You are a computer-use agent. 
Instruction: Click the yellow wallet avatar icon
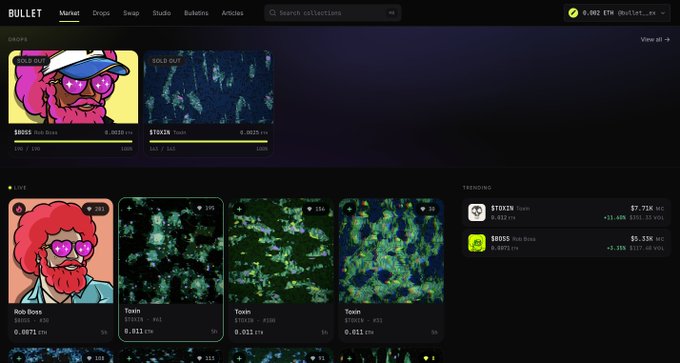click(573, 13)
